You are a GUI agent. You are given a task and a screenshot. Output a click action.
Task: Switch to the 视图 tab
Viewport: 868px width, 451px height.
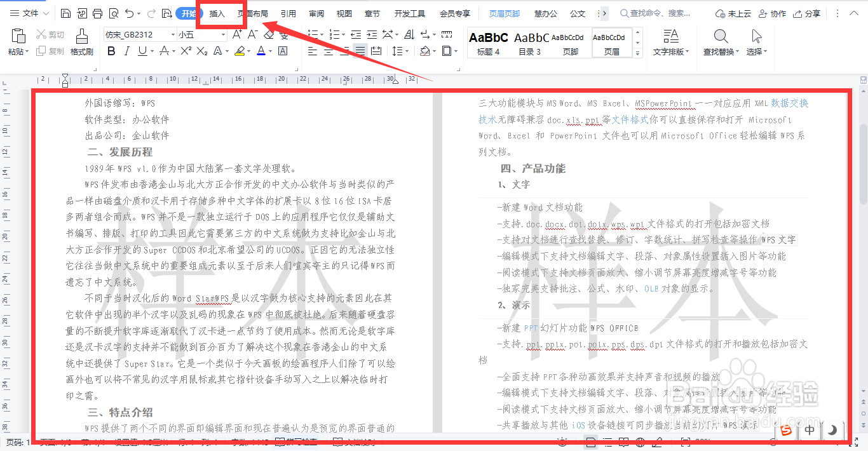click(344, 13)
